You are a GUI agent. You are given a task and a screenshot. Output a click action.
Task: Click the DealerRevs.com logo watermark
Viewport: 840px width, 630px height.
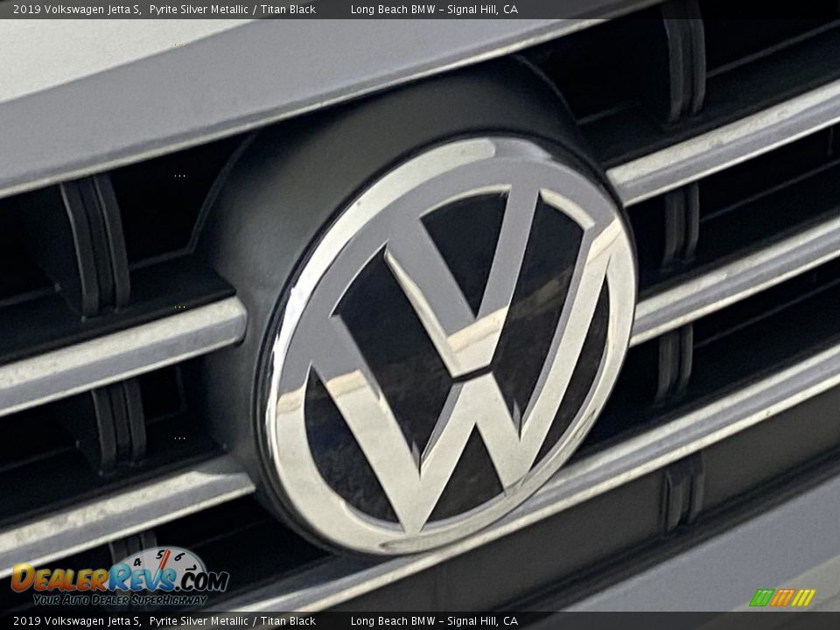click(x=120, y=577)
